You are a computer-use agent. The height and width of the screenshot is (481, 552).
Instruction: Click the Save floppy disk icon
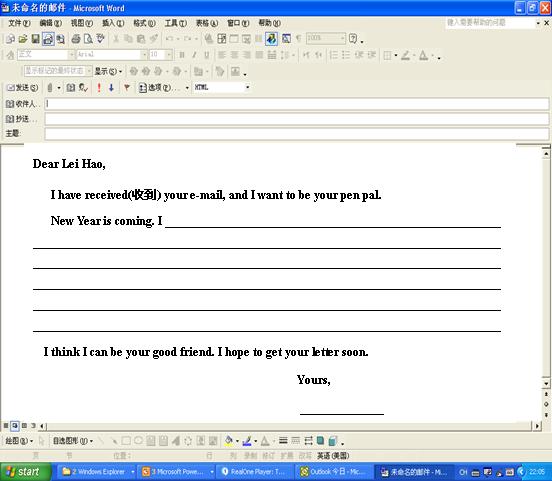[35, 39]
